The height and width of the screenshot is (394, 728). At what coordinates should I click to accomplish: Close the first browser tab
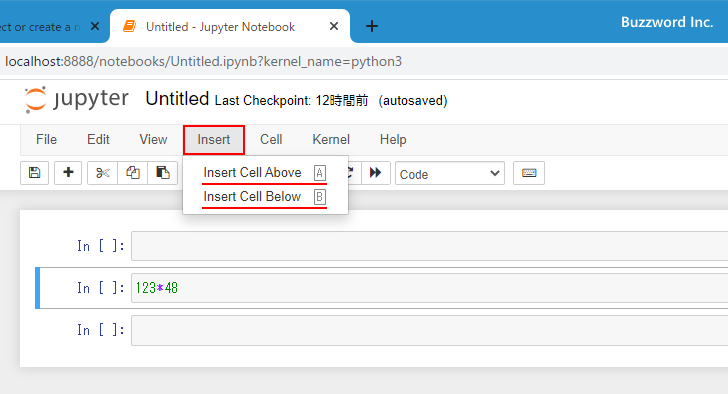pos(95,26)
